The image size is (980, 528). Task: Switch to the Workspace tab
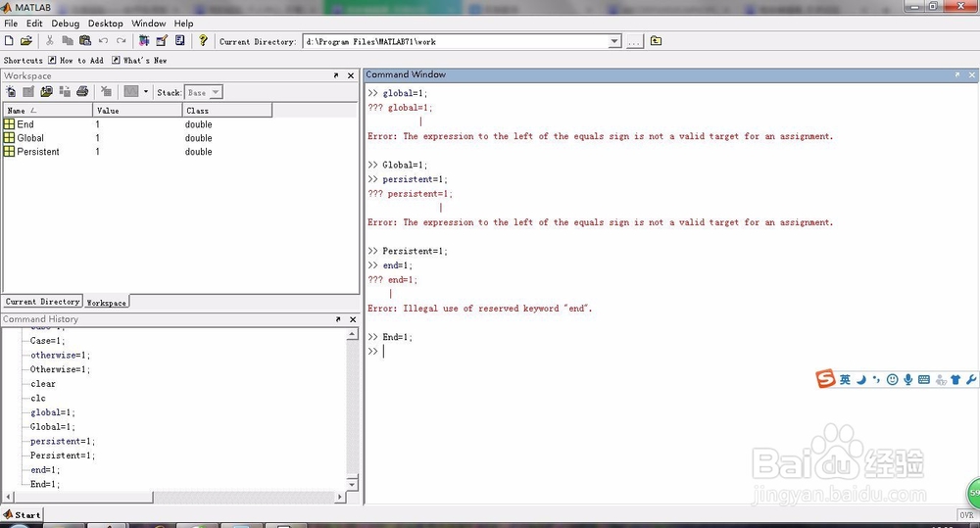[x=106, y=303]
